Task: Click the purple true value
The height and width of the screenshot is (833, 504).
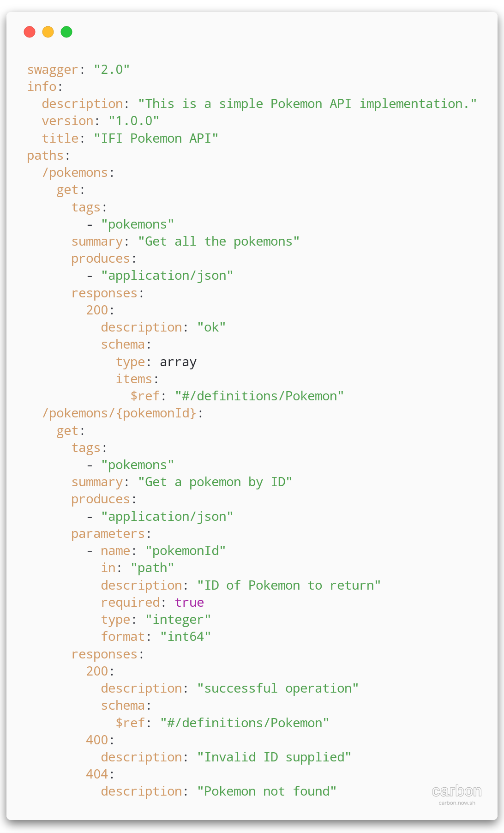Action: pos(189,603)
